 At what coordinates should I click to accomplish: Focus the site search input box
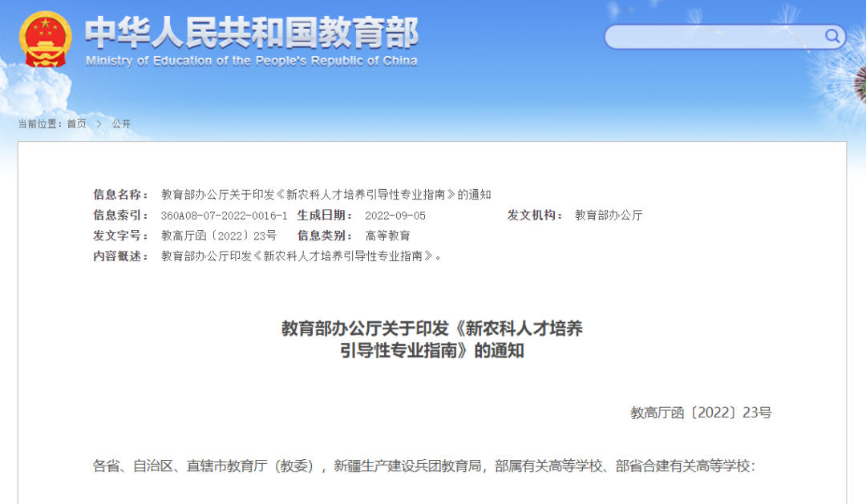[714, 37]
